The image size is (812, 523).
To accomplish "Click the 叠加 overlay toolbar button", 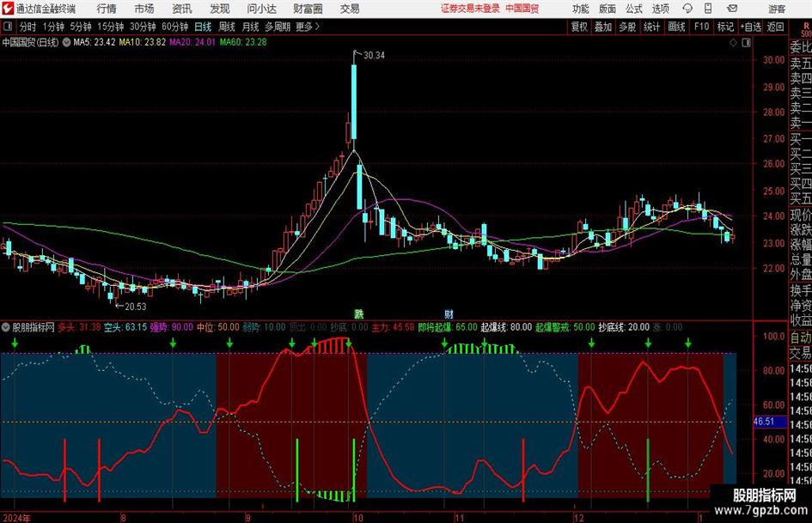I will [x=603, y=27].
